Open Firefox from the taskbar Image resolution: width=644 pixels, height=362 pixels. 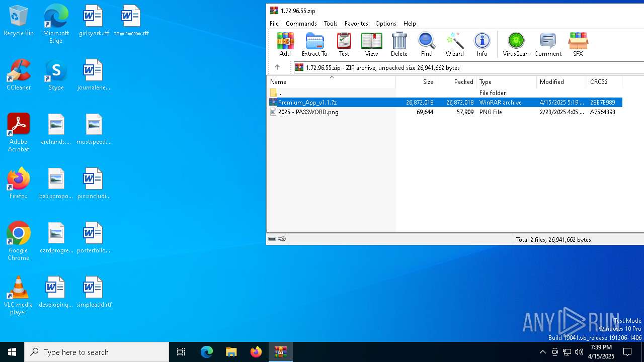(256, 352)
